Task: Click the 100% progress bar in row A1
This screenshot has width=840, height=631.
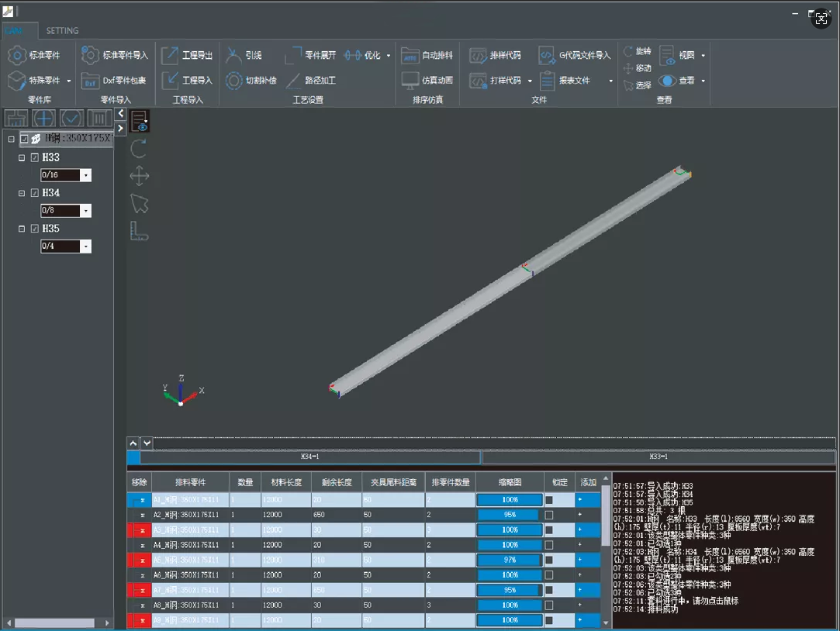Action: click(x=510, y=500)
